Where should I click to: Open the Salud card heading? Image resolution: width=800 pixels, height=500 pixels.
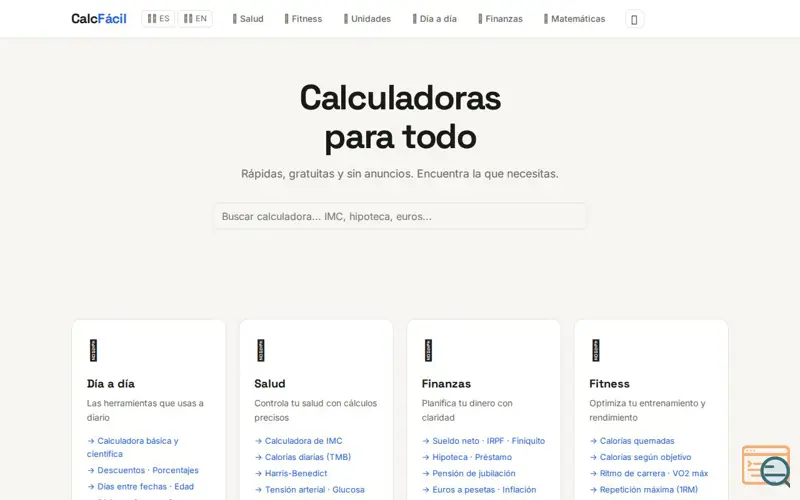(270, 384)
